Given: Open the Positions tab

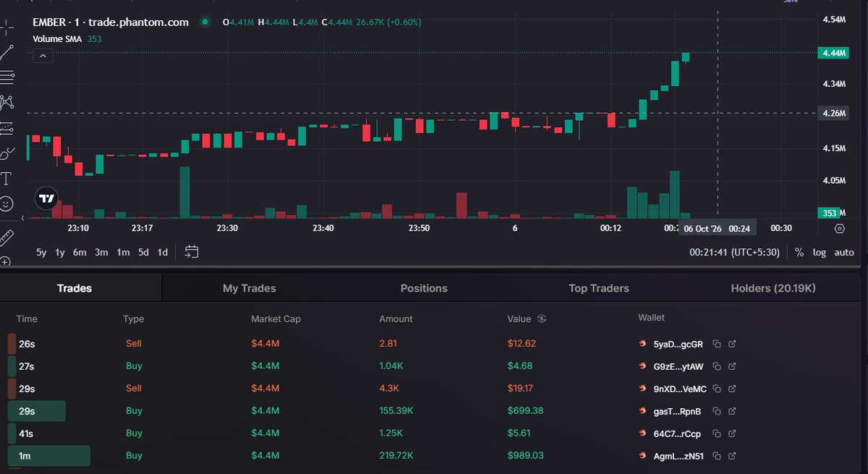Looking at the screenshot, I should (424, 288).
